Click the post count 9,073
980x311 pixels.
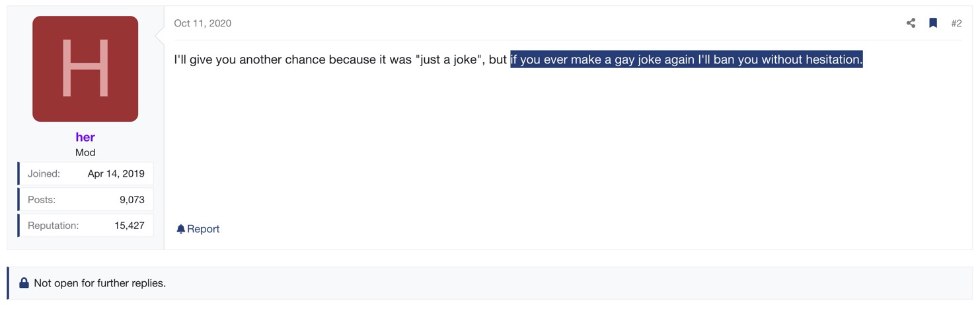pos(132,200)
